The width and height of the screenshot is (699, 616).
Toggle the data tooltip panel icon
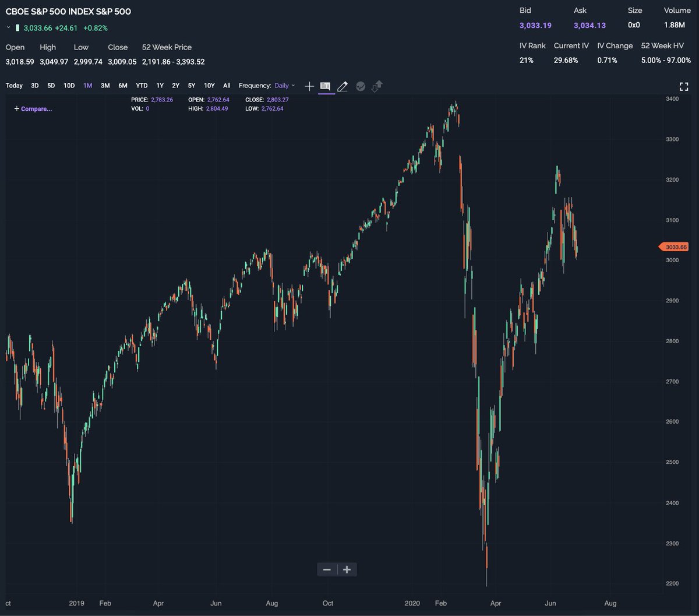(326, 86)
